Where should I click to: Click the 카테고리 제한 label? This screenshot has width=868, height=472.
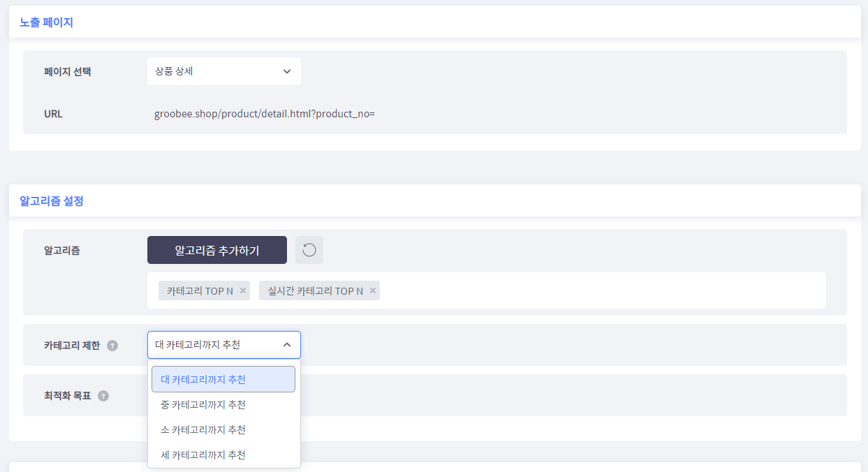72,346
